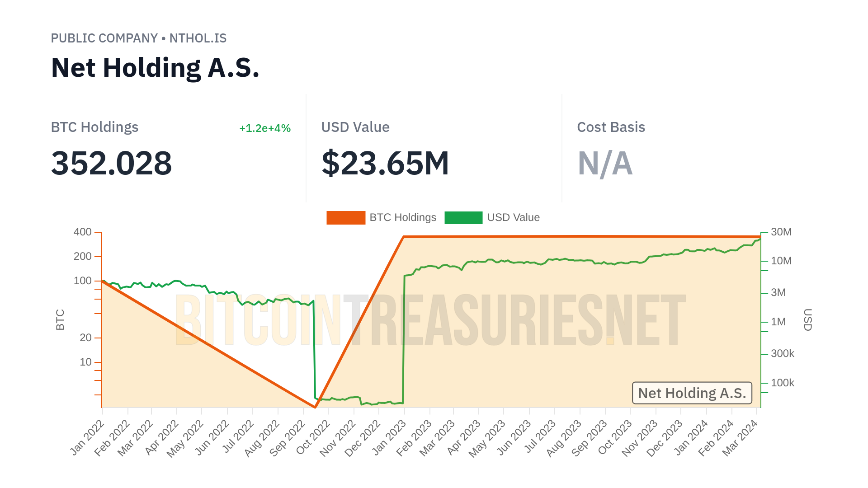This screenshot has height=488, width=868.
Task: Click the 352.028 BTC holdings value
Action: pyautogui.click(x=111, y=163)
